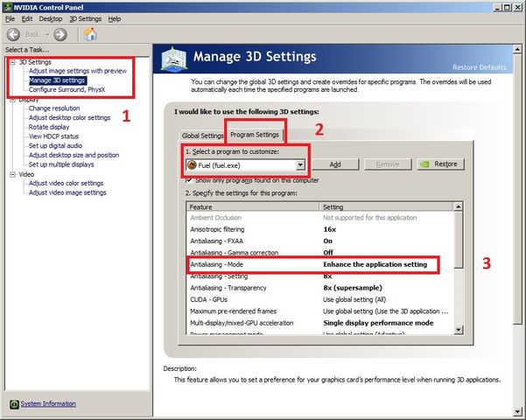The width and height of the screenshot is (526, 420).
Task: Select Antialiasing - Gamma correction row
Action: coord(320,253)
